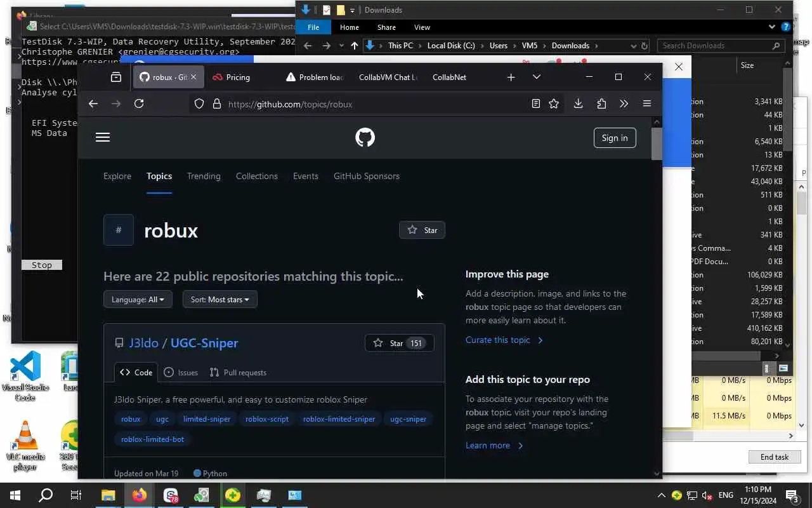This screenshot has height=508, width=812.
Task: Toggle reader view icon in address bar
Action: pos(536,104)
